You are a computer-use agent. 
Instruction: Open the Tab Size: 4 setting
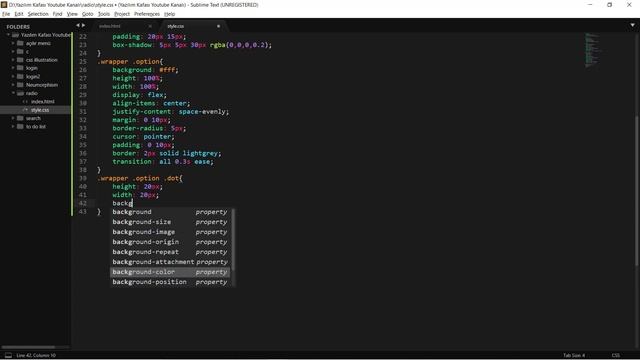(574, 356)
